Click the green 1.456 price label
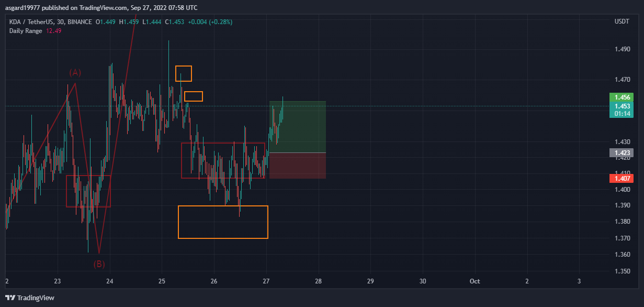This screenshot has height=307, width=644. coord(622,97)
